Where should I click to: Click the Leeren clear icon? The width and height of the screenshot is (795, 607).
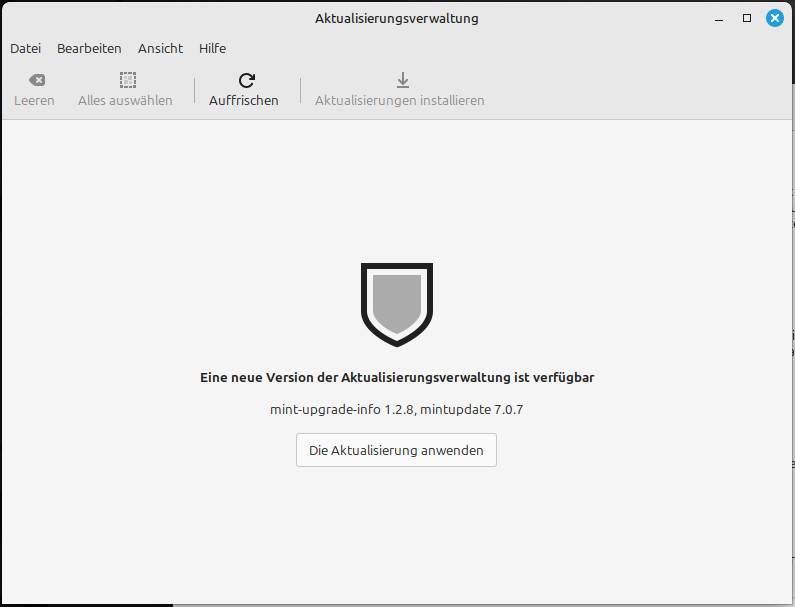click(37, 80)
